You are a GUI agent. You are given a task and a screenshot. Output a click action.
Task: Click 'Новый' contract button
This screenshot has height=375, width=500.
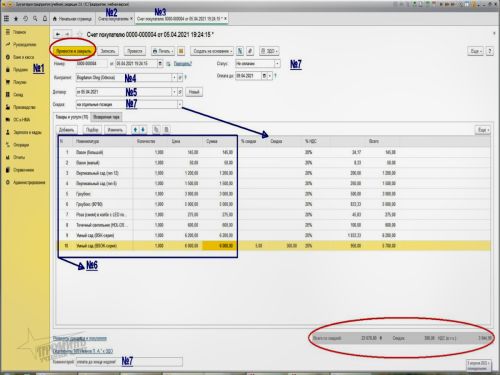click(x=194, y=92)
